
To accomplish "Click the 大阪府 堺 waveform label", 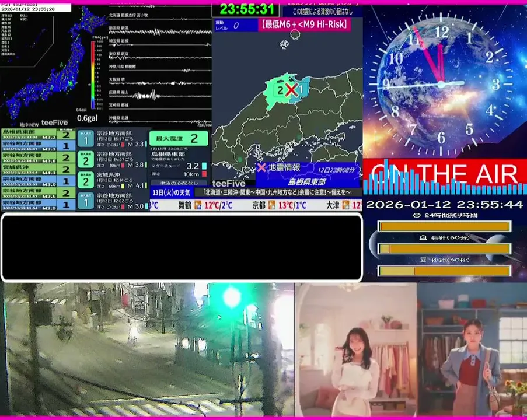I will (117, 79).
